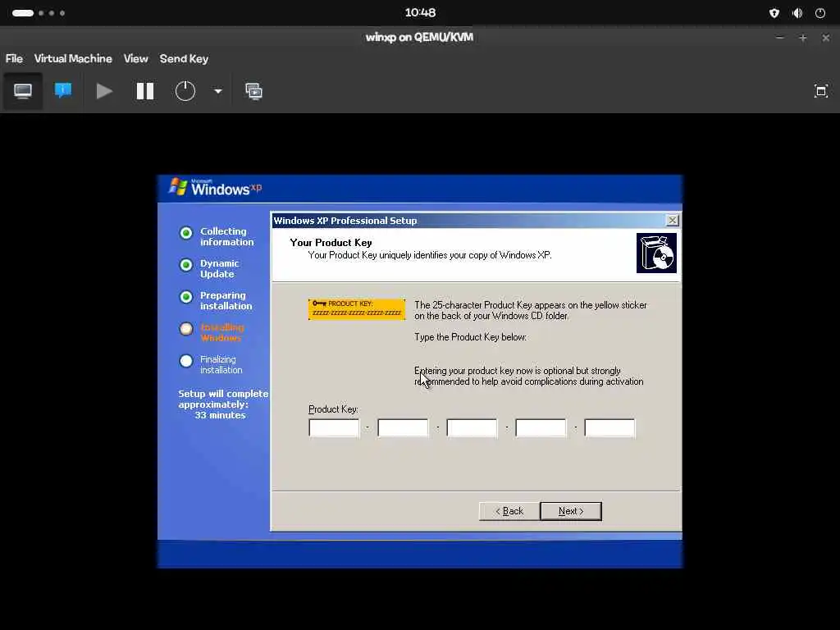Focus the second Product Key field
Image resolution: width=840 pixels, height=630 pixels.
click(403, 428)
